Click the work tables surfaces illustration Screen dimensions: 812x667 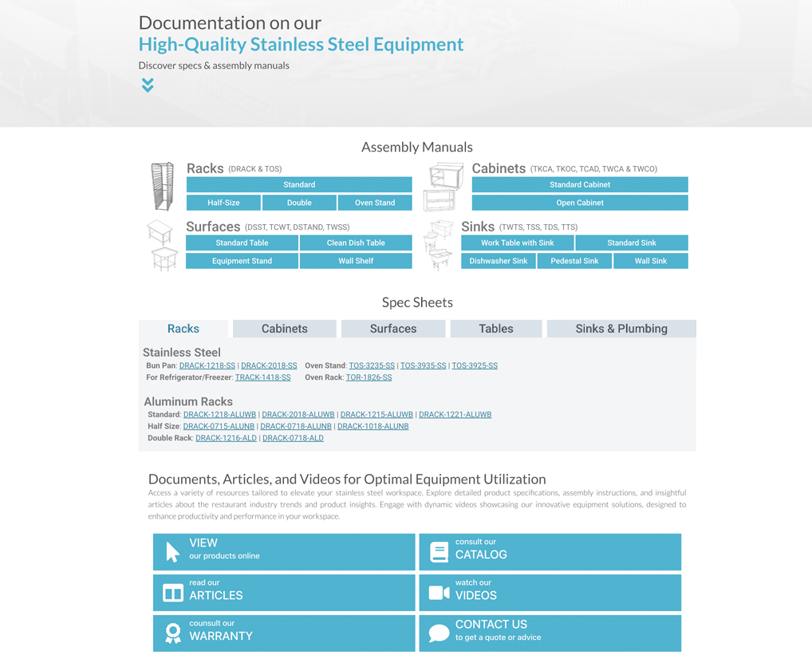click(161, 246)
